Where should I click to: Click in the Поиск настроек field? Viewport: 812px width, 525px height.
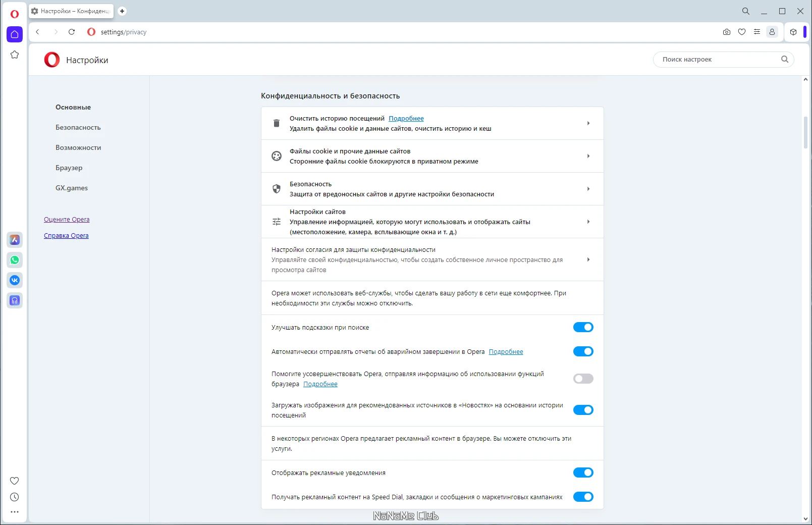[x=724, y=59]
